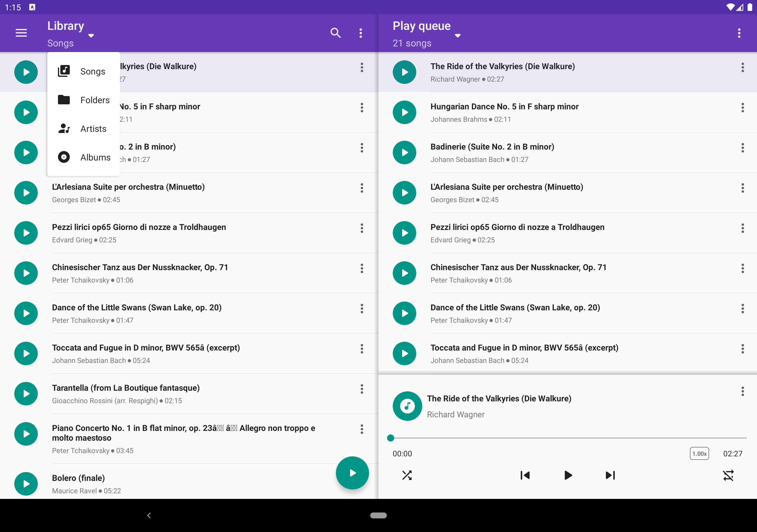The image size is (757, 532).
Task: Play The Ride of the Valkyries in queue
Action: coord(405,72)
